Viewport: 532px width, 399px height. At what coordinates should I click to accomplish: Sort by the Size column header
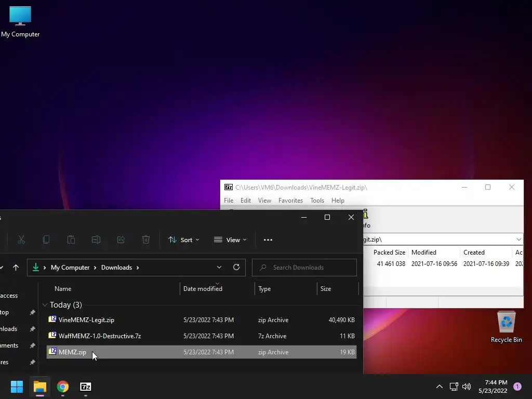pos(326,289)
